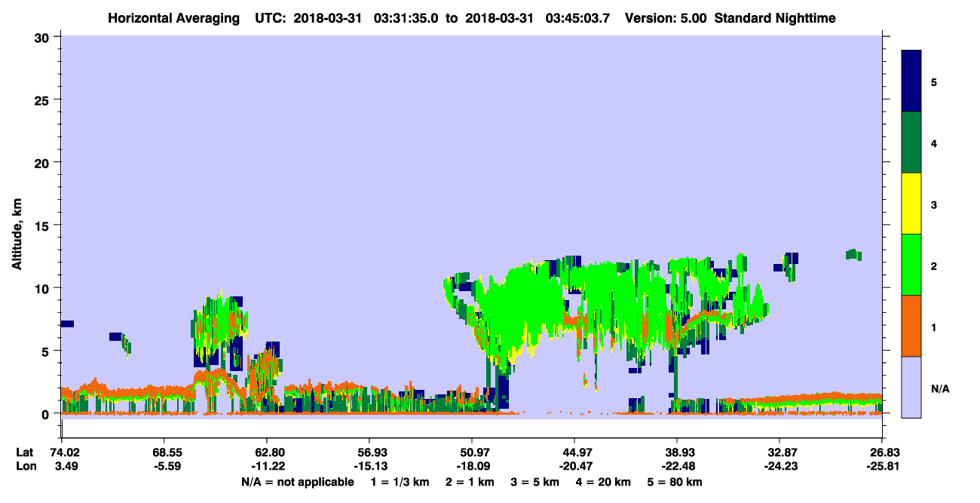Viewport: 980px width, 503px height.
Task: Click longitude value -24.23
Action: 779,466
